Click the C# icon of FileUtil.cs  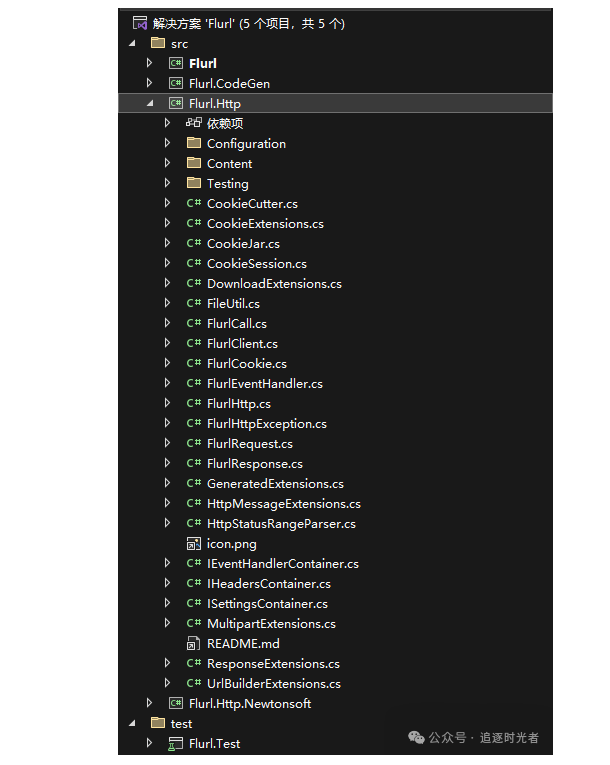click(x=194, y=303)
